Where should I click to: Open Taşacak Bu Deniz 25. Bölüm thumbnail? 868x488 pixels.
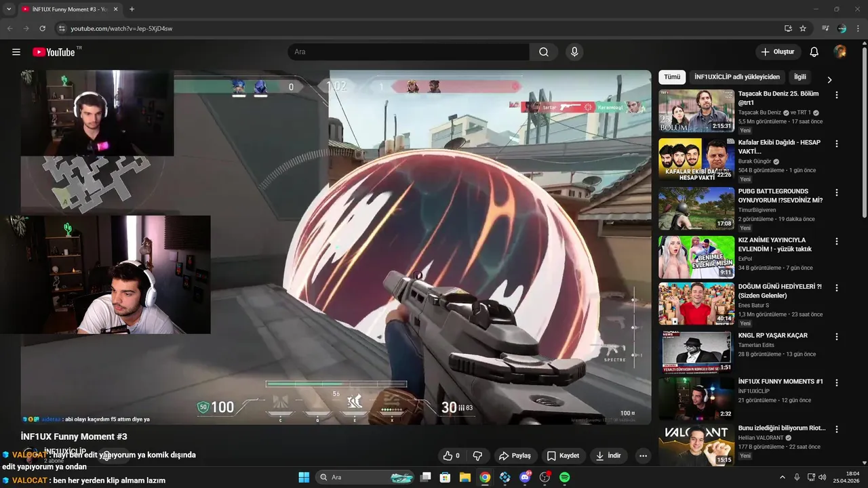(696, 110)
